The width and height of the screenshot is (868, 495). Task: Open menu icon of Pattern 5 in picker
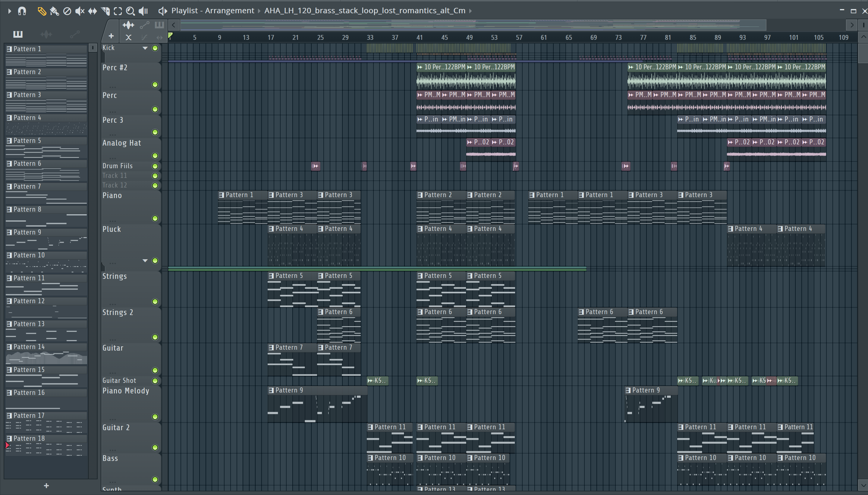coord(9,141)
